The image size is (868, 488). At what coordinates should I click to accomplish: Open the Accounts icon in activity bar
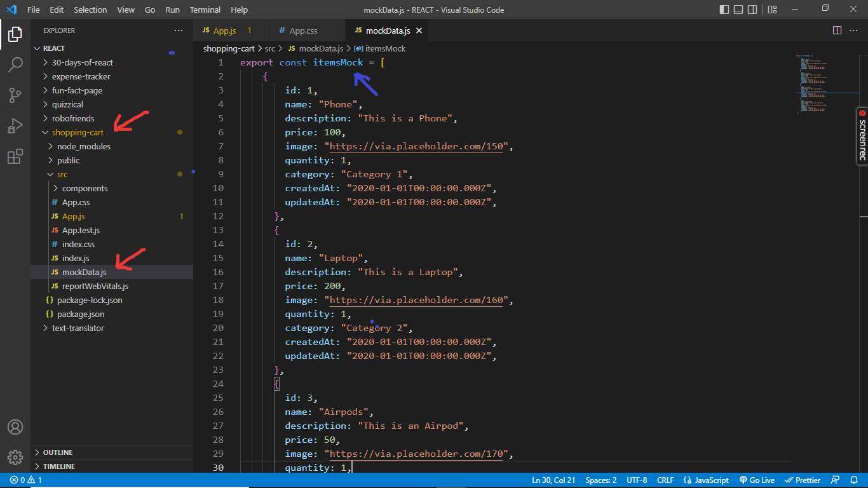pyautogui.click(x=15, y=427)
